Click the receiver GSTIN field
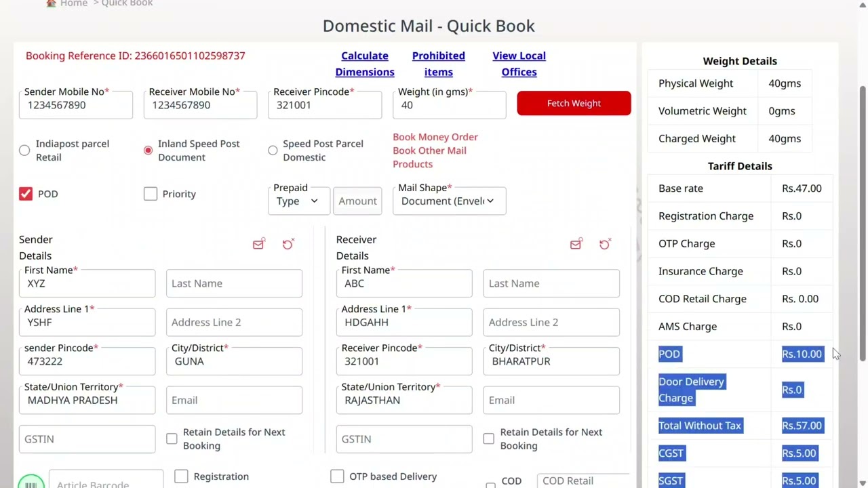This screenshot has width=868, height=488. (404, 439)
